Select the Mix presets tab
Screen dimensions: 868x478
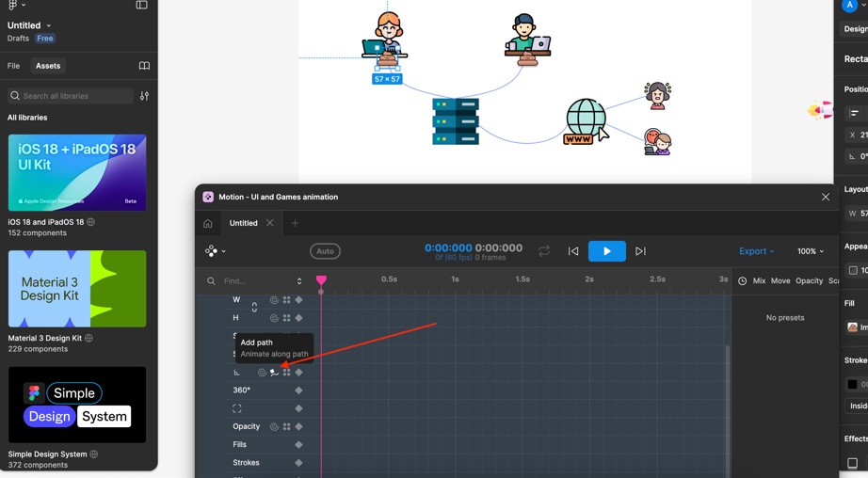tap(759, 281)
